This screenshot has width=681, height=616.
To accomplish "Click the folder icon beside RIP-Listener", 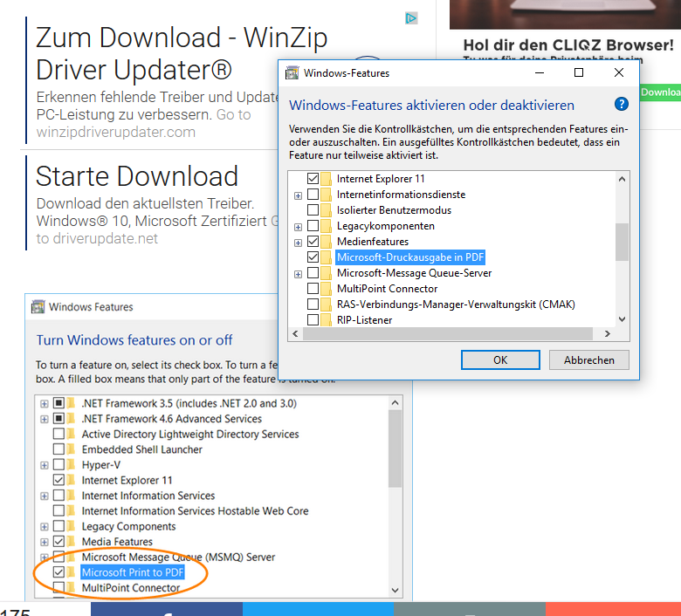I will tap(326, 320).
